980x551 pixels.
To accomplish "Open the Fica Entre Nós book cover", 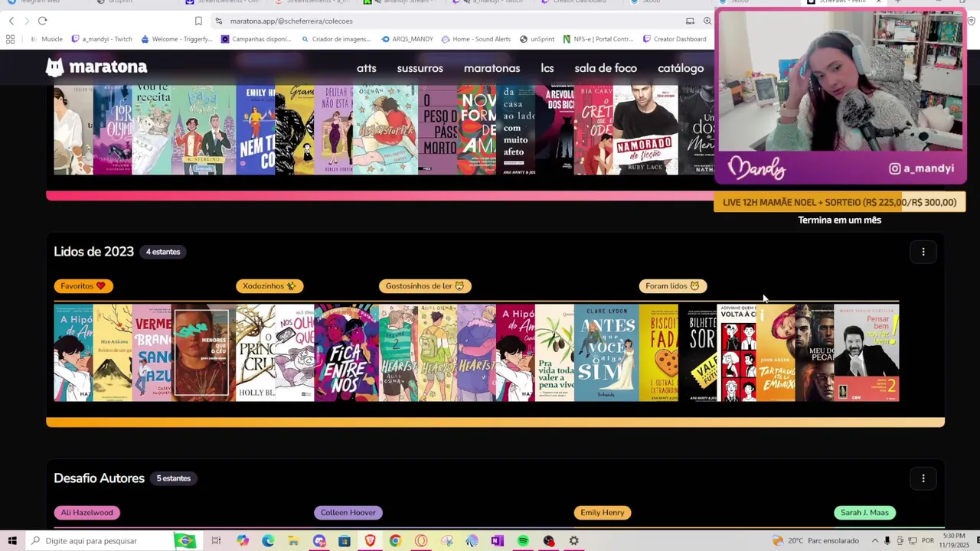I will click(346, 353).
